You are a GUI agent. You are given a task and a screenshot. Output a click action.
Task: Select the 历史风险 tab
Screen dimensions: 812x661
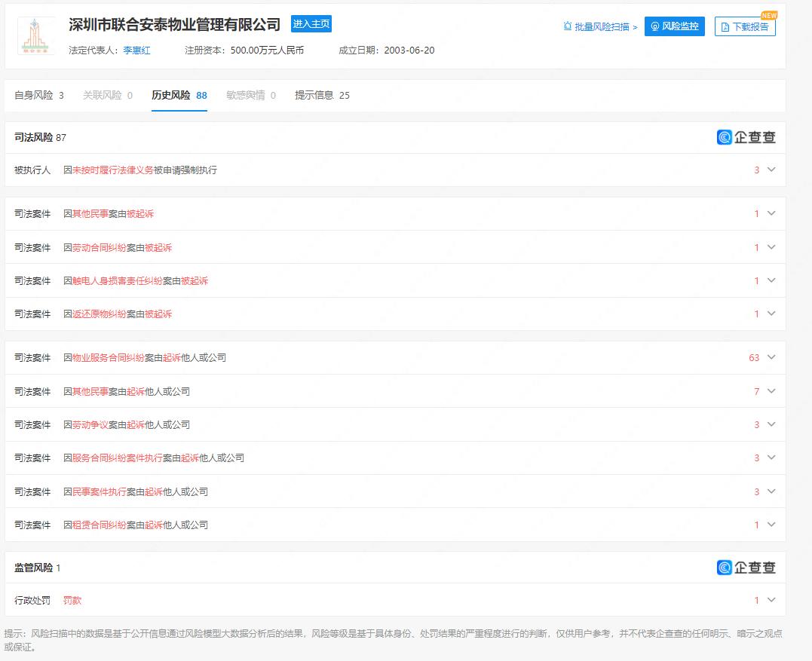(x=179, y=95)
